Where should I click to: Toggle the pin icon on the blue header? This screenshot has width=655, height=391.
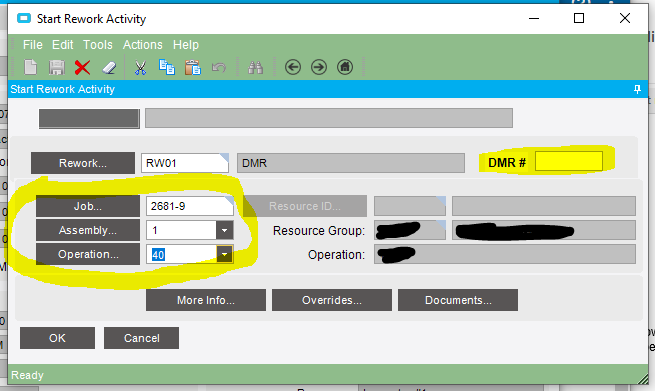tap(637, 89)
